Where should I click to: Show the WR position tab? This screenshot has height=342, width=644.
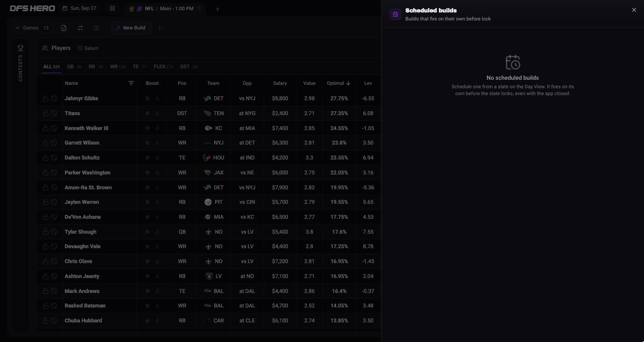tap(118, 67)
